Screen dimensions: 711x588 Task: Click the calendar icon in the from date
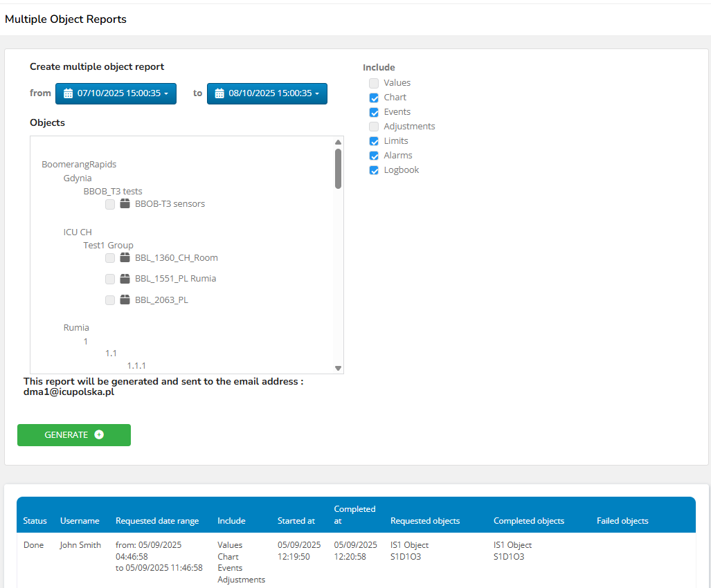[68, 93]
